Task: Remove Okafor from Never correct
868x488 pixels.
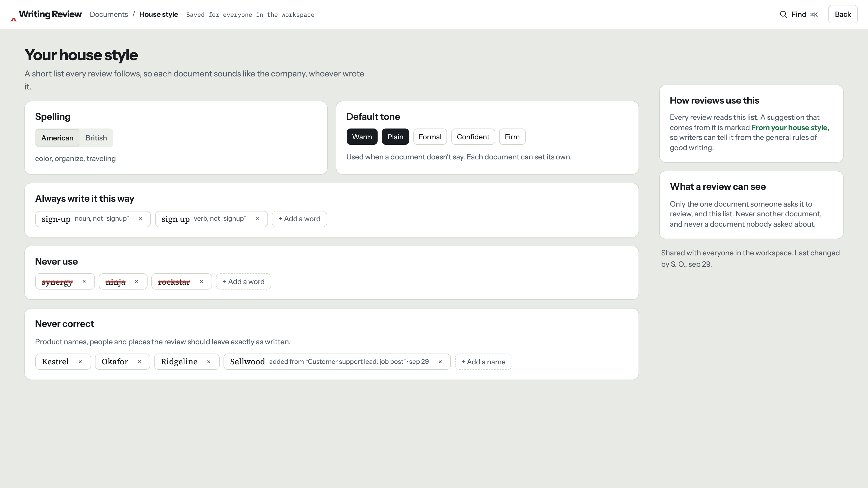Action: 139,362
